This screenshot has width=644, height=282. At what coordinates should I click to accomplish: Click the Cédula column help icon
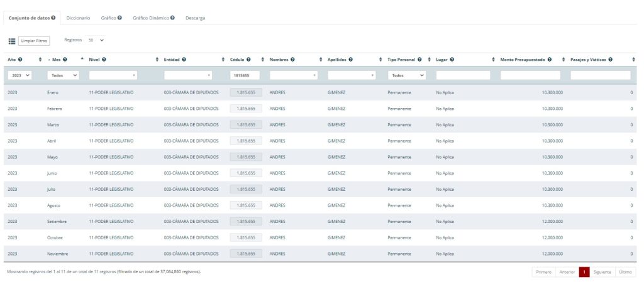[x=250, y=60]
